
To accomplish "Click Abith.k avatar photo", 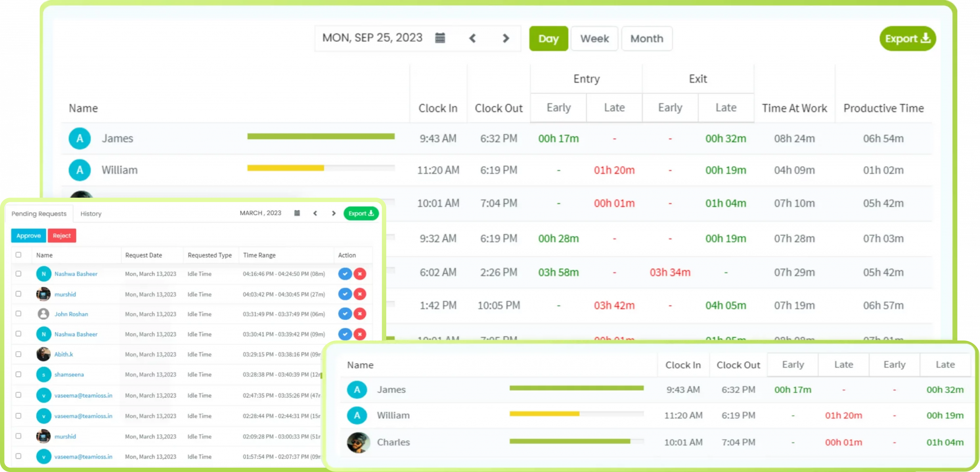I will click(x=43, y=354).
